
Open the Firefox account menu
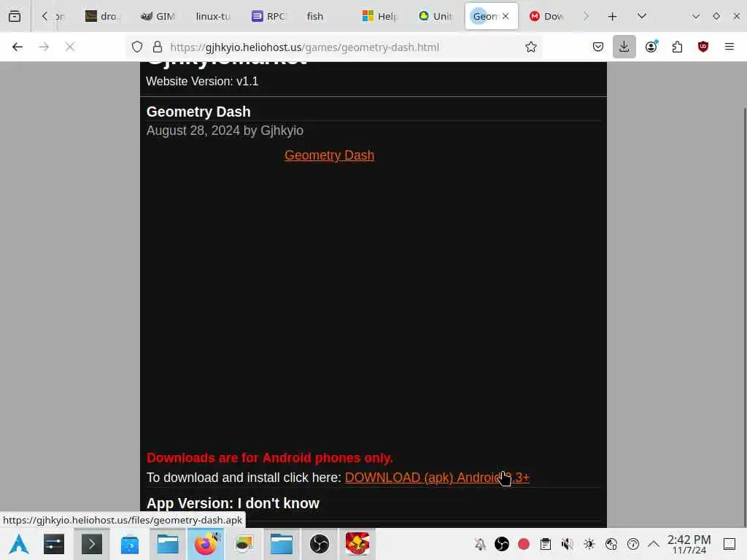coord(651,47)
